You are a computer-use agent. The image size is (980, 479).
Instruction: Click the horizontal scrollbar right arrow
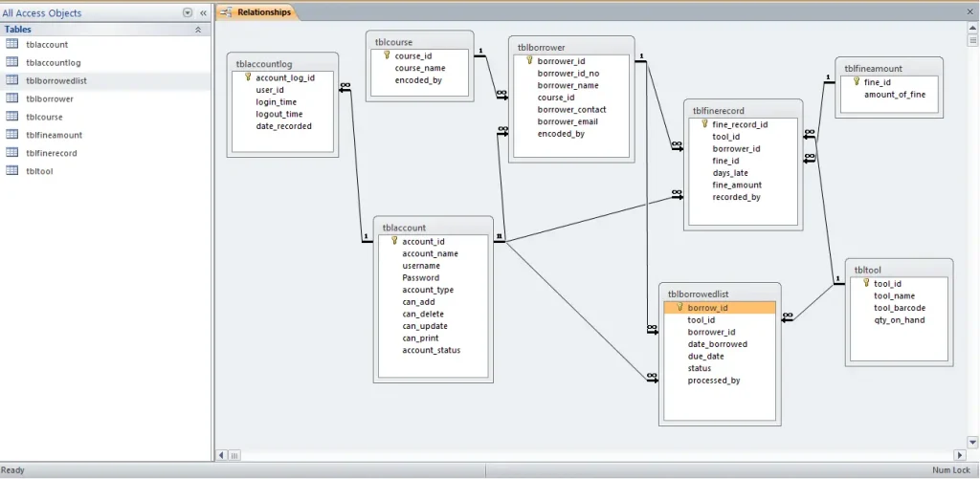pyautogui.click(x=959, y=455)
